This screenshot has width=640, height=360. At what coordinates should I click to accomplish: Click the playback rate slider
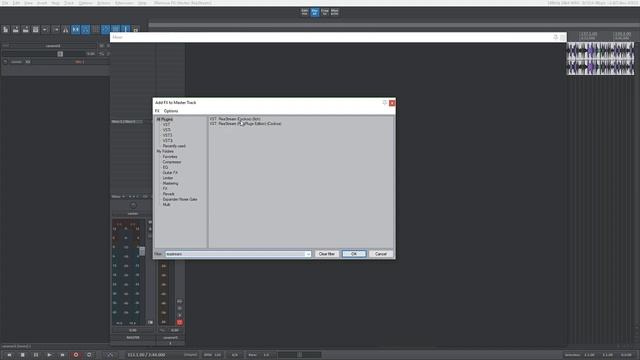pos(300,355)
